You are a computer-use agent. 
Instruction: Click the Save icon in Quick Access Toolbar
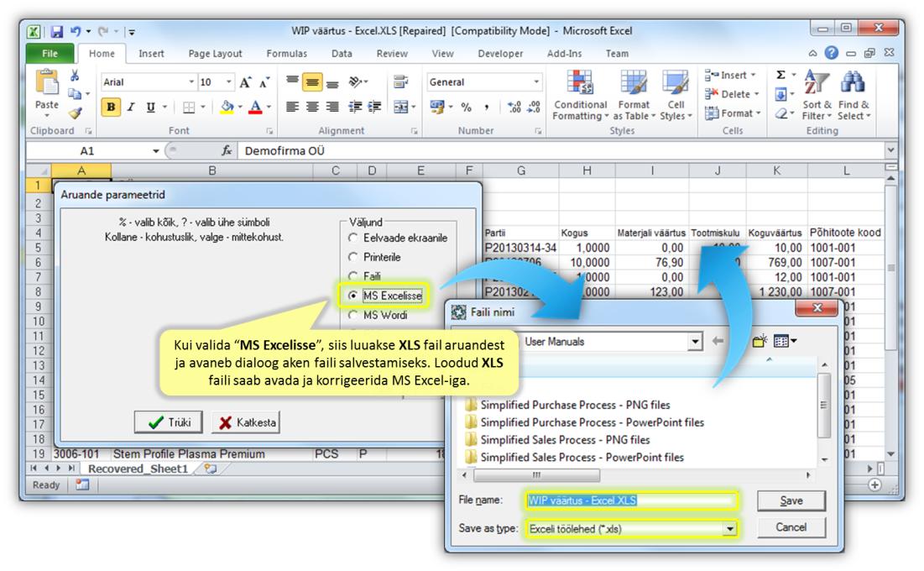tap(56, 31)
